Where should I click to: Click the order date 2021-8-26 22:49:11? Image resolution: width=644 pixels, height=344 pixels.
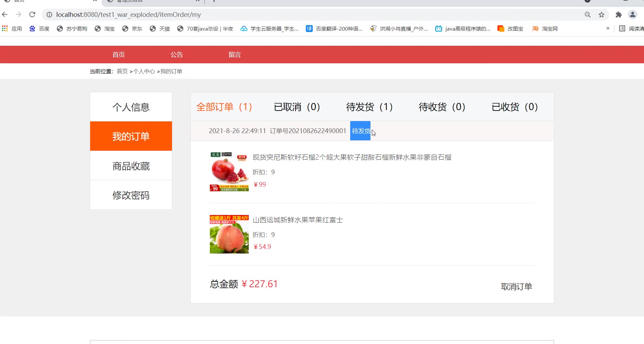click(237, 131)
